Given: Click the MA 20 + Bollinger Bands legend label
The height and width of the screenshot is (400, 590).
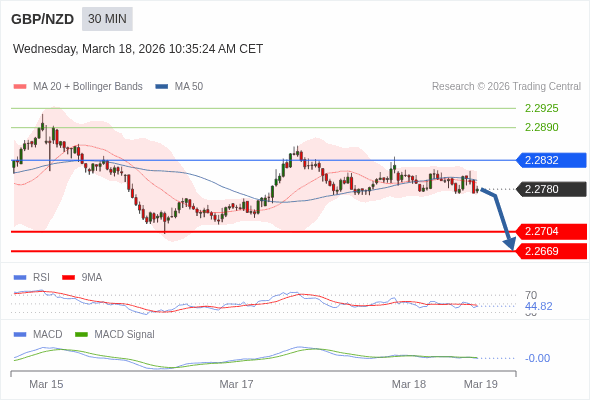Looking at the screenshot, I should [x=88, y=87].
